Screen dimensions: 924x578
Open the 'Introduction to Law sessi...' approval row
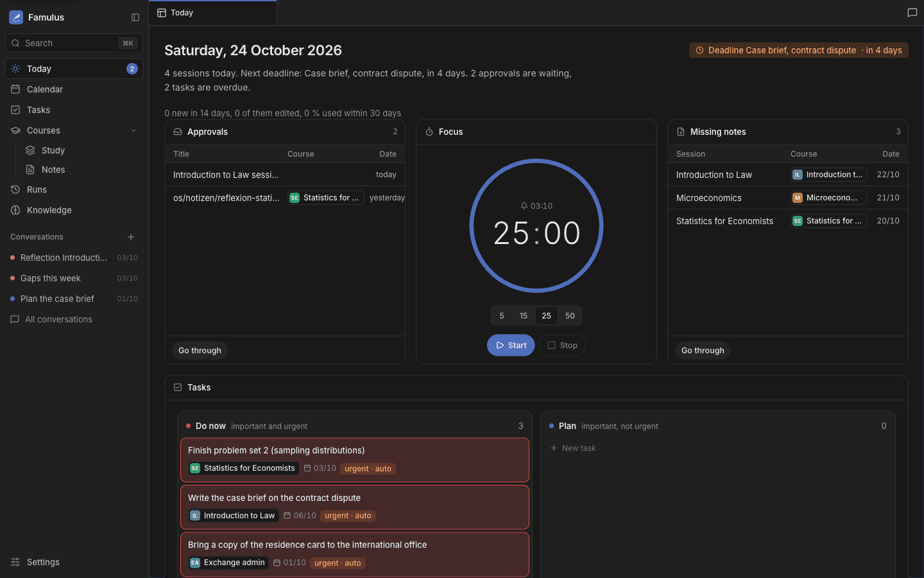coord(285,175)
